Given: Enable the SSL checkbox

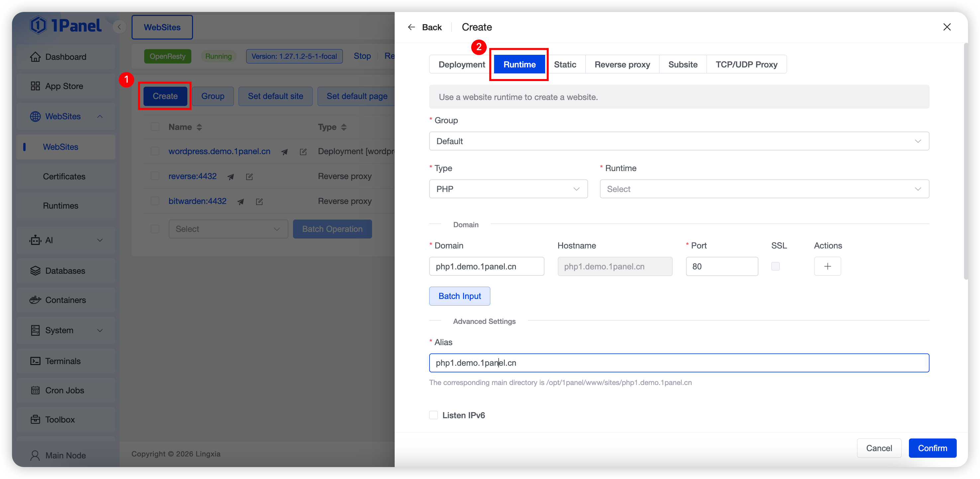Looking at the screenshot, I should pyautogui.click(x=775, y=266).
